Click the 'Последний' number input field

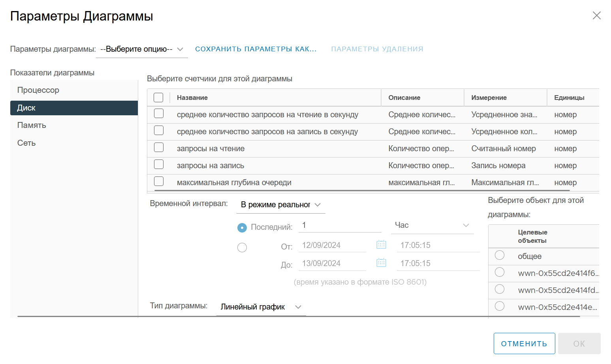(340, 225)
